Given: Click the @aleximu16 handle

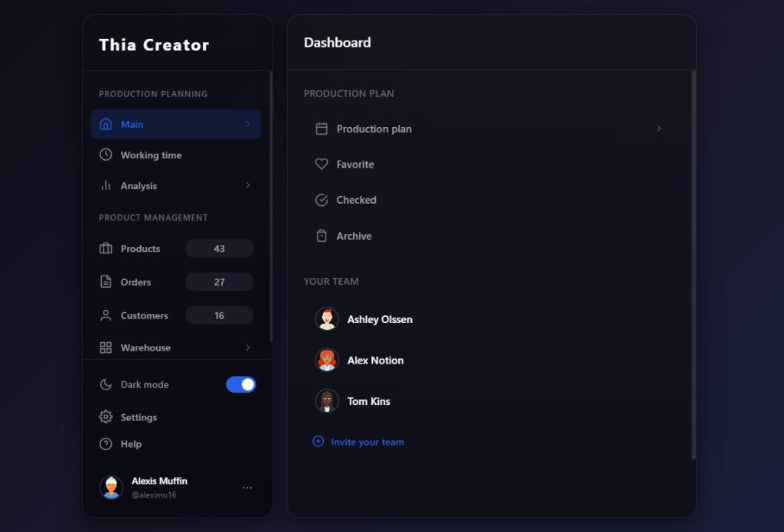Looking at the screenshot, I should point(154,495).
